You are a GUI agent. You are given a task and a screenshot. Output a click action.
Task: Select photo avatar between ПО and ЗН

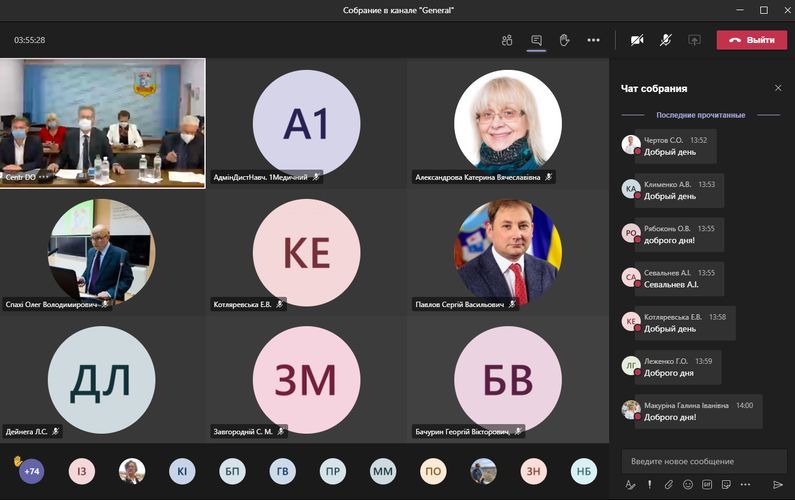[x=483, y=471]
